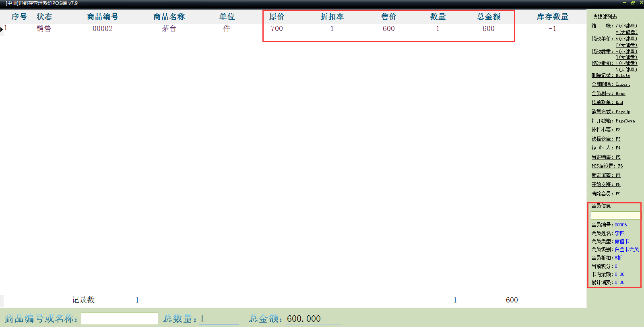Image resolution: width=644 pixels, height=327 pixels.
Task: Click the 销售方式: PageUp link
Action: click(x=611, y=112)
